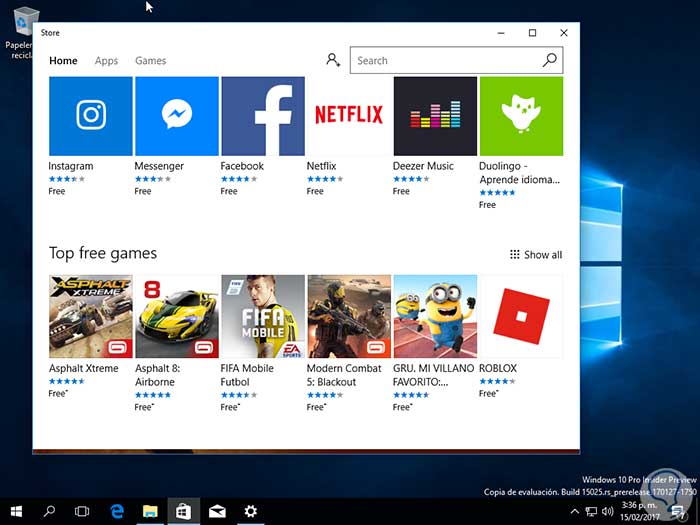Open the Duolingo owl tile

[521, 116]
